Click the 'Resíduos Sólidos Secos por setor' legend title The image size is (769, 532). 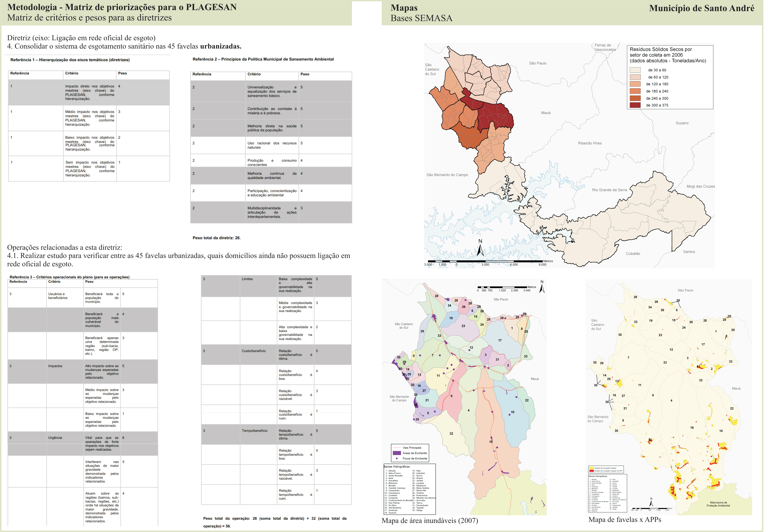click(668, 55)
